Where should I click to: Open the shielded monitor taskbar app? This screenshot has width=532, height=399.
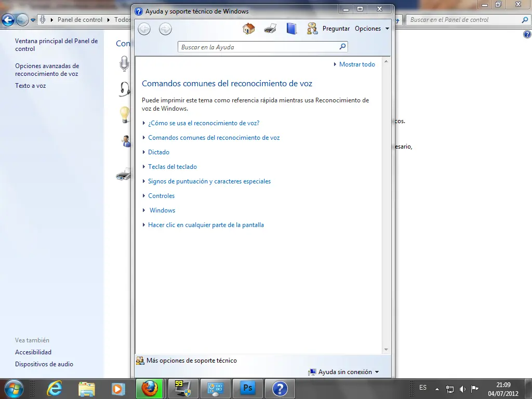[x=183, y=389]
